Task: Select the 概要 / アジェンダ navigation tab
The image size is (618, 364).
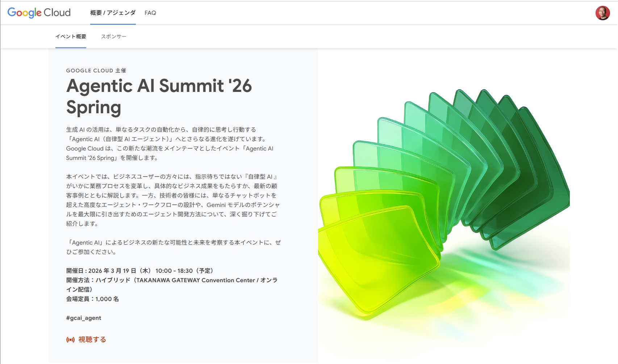Action: (x=113, y=13)
